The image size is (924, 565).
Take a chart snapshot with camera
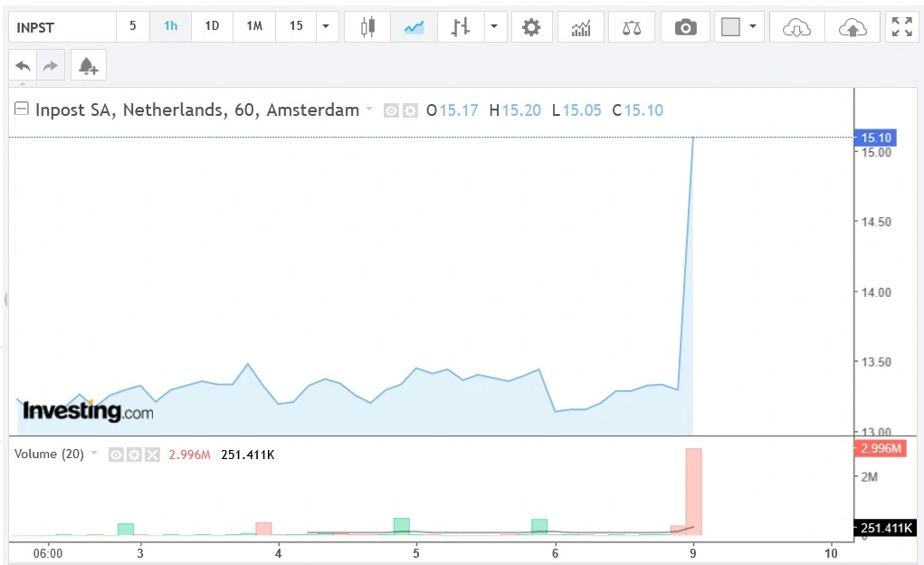[685, 26]
